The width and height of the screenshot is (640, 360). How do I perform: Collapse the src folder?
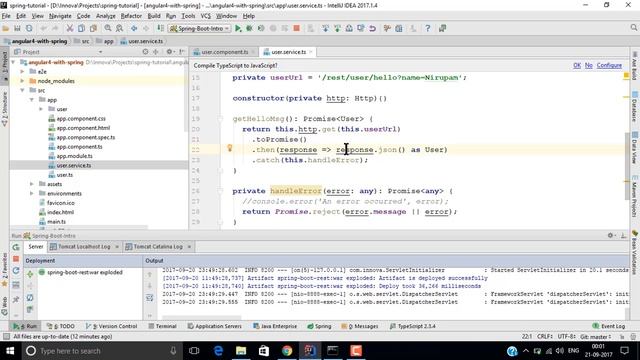point(22,91)
